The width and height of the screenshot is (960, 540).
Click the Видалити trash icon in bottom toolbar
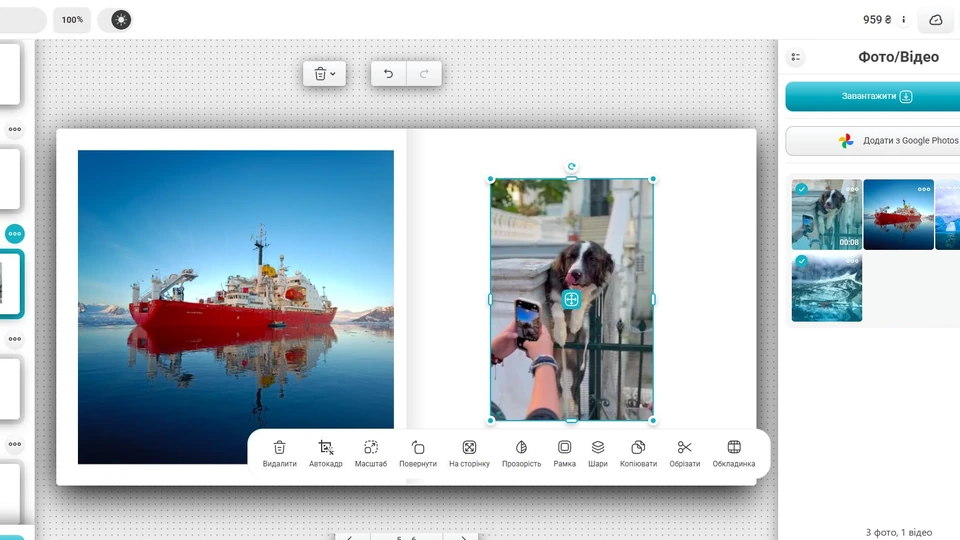pyautogui.click(x=279, y=454)
